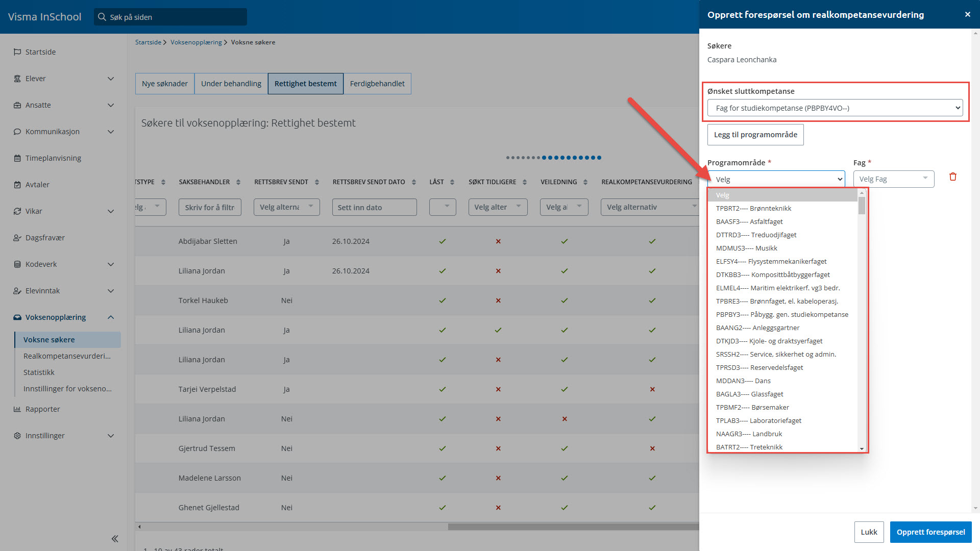Sort by Saksbehandler column arrows
Image resolution: width=980 pixels, height=551 pixels.
(238, 182)
